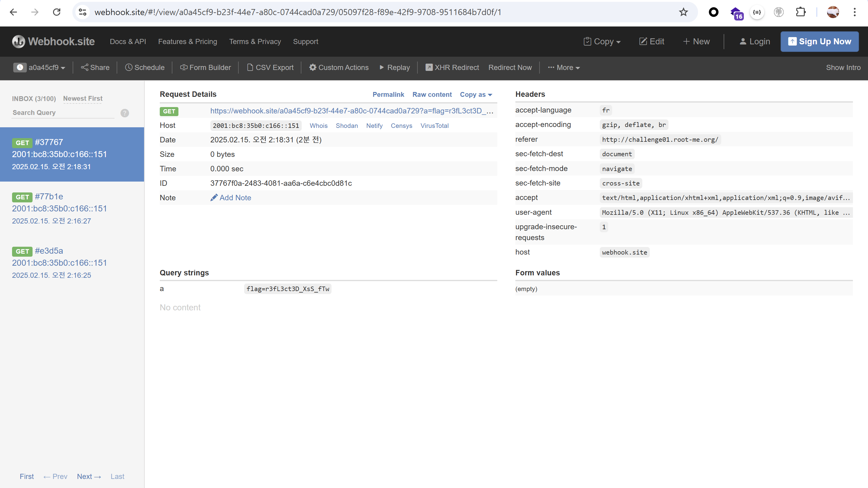Click the Webhook.site logo
Image resolution: width=868 pixels, height=488 pixels.
(53, 42)
